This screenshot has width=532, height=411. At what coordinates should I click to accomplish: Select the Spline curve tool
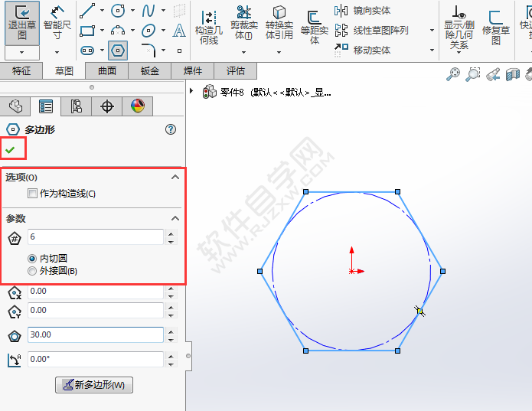tap(149, 11)
